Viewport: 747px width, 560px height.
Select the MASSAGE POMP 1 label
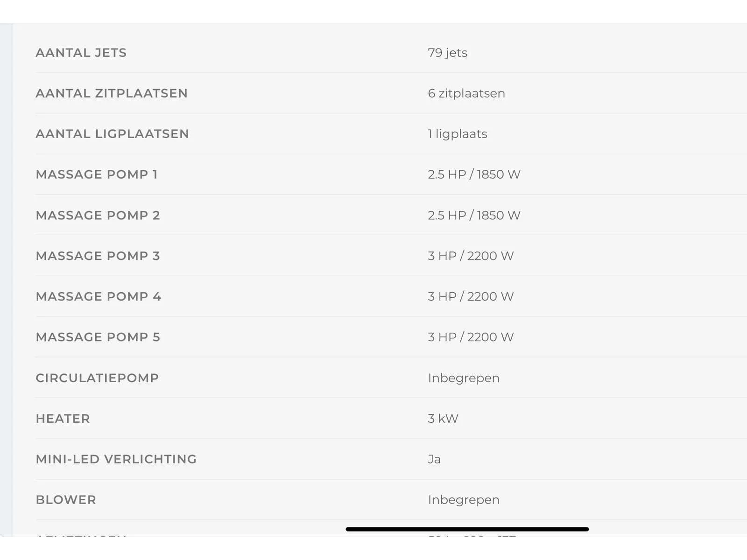(x=97, y=175)
